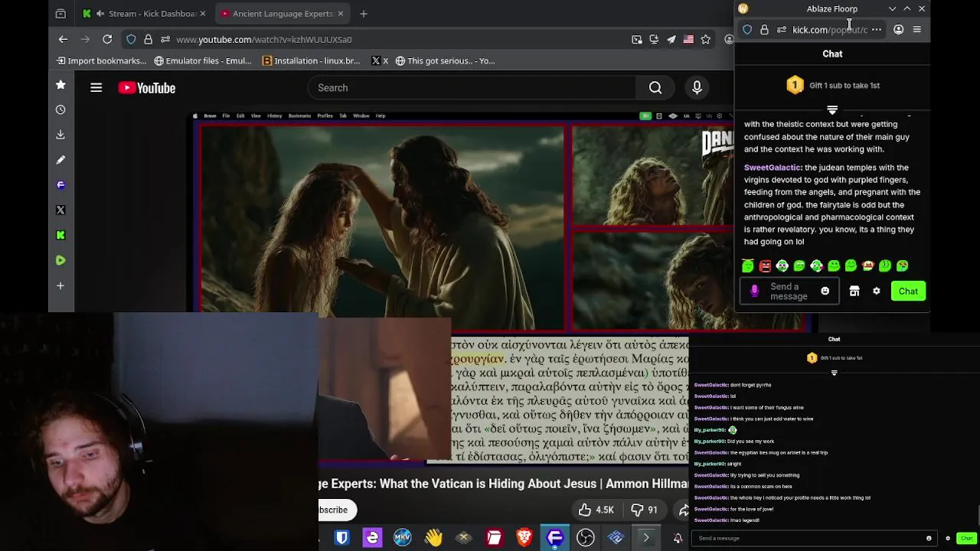Click the Subscribe button
Screen dimensions: 980x551
[334, 510]
